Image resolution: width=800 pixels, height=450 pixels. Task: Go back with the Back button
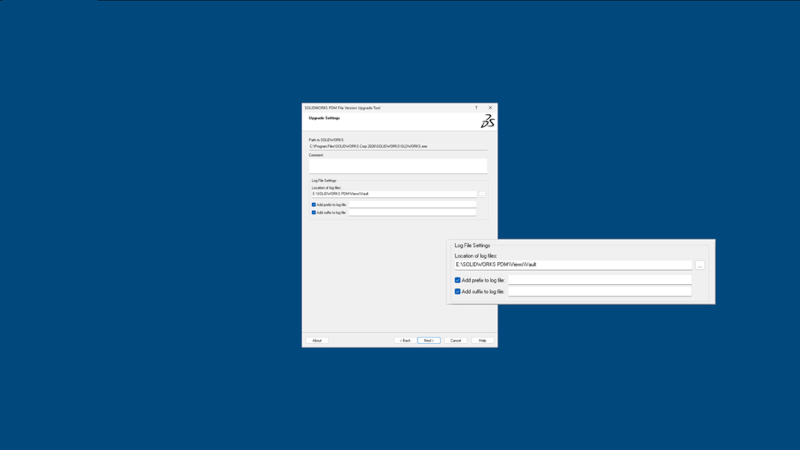[405, 340]
